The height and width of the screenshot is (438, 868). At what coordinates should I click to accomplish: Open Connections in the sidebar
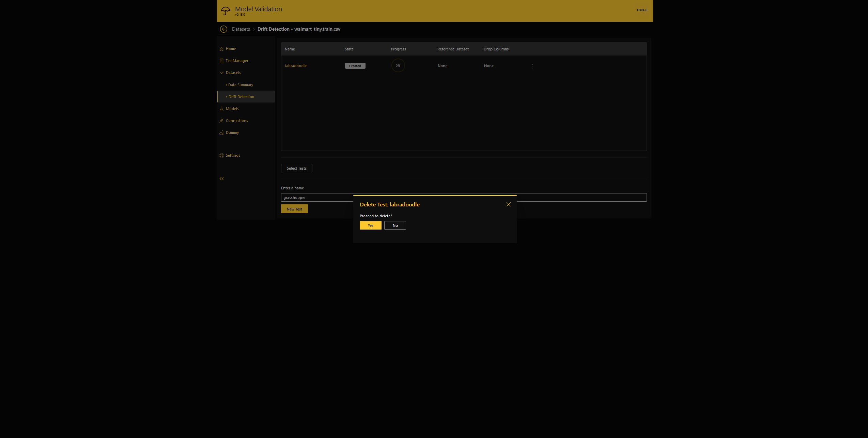(236, 121)
